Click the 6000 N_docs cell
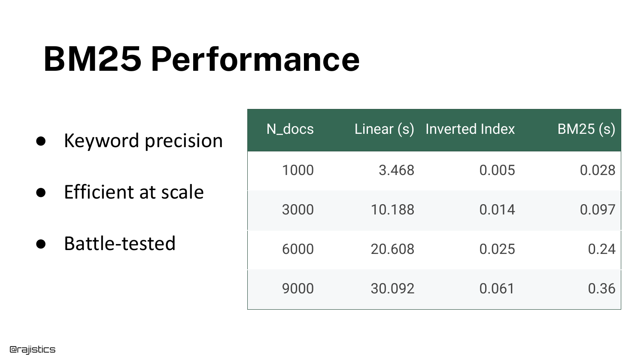The image size is (644, 362). pyautogui.click(x=298, y=249)
